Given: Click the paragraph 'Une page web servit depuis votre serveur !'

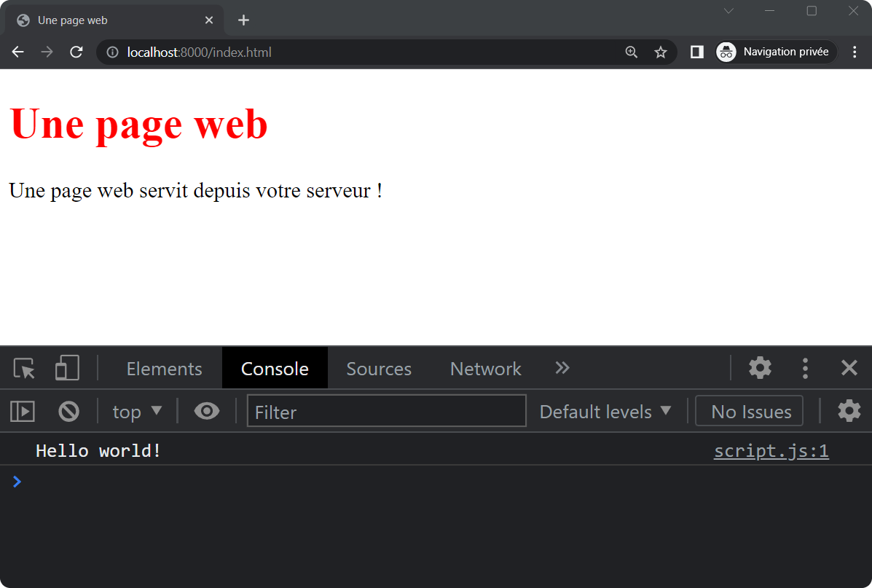Looking at the screenshot, I should 196,191.
